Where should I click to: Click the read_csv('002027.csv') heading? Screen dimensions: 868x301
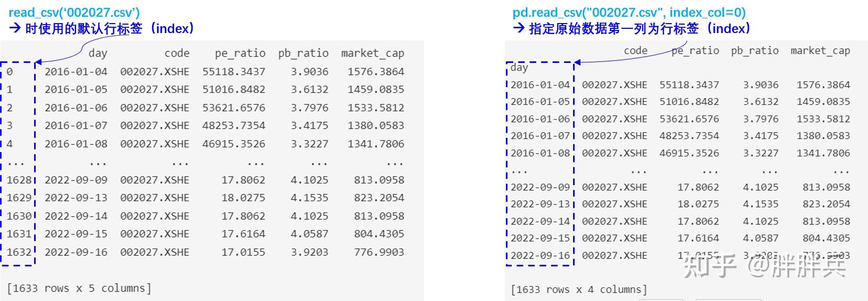click(x=75, y=13)
